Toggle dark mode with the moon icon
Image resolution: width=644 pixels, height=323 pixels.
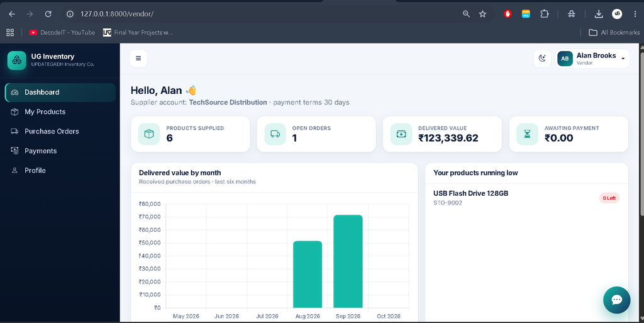pos(542,59)
